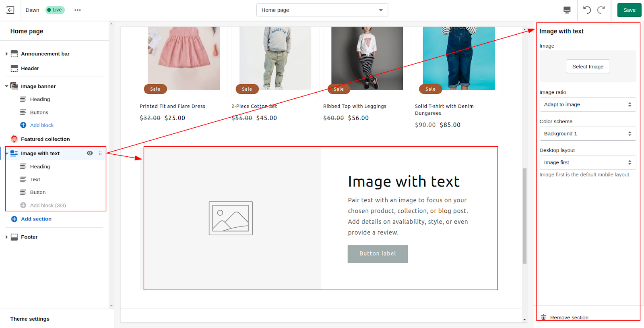Viewport: 644px width, 328px height.
Task: Click the Image with text preview heading
Action: [x=404, y=182]
